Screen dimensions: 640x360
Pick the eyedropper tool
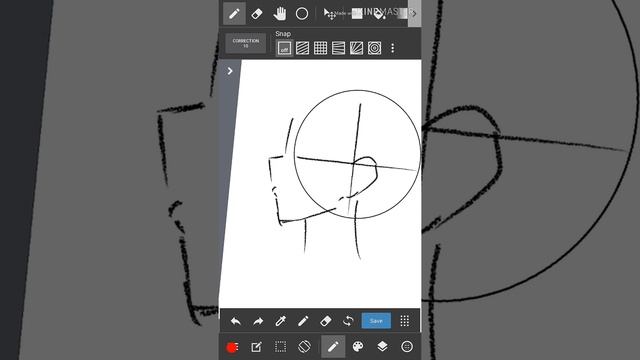pos(280,321)
